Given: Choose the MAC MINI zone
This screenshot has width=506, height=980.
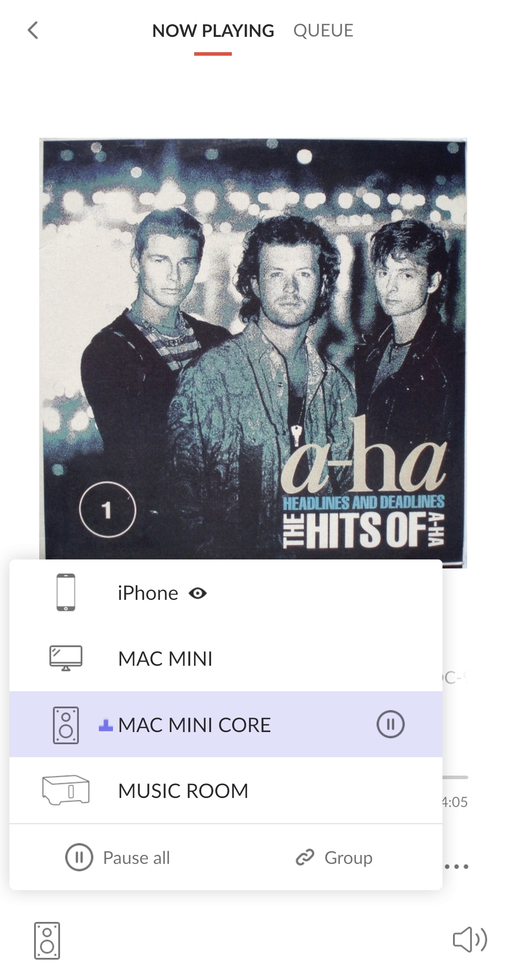Looking at the screenshot, I should click(226, 658).
